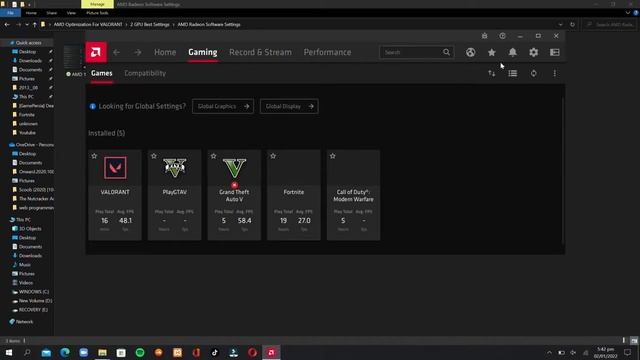Open Global Graphics settings
Image resolution: width=640 pixels, height=360 pixels.
[x=223, y=107]
